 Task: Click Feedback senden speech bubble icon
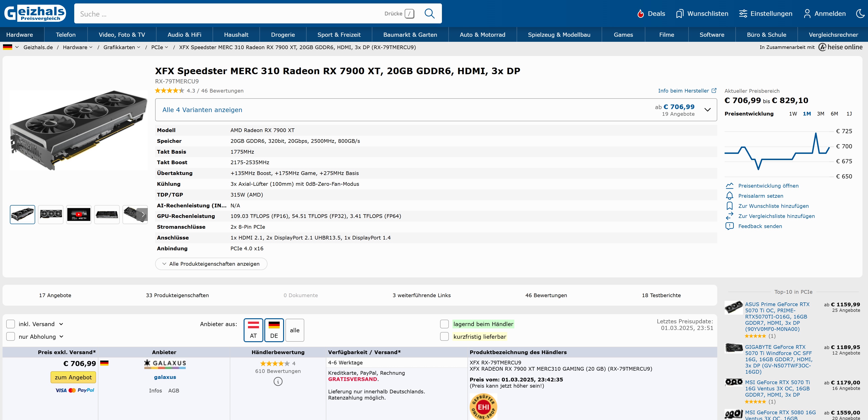click(729, 226)
